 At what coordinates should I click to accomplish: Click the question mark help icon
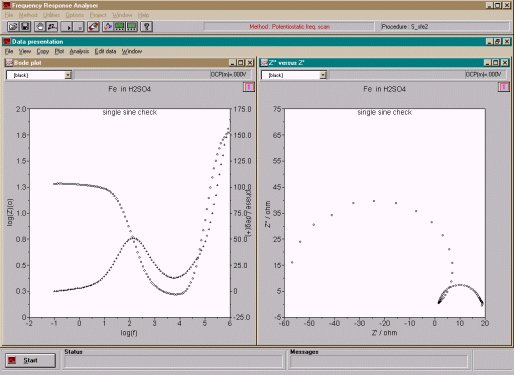147,27
